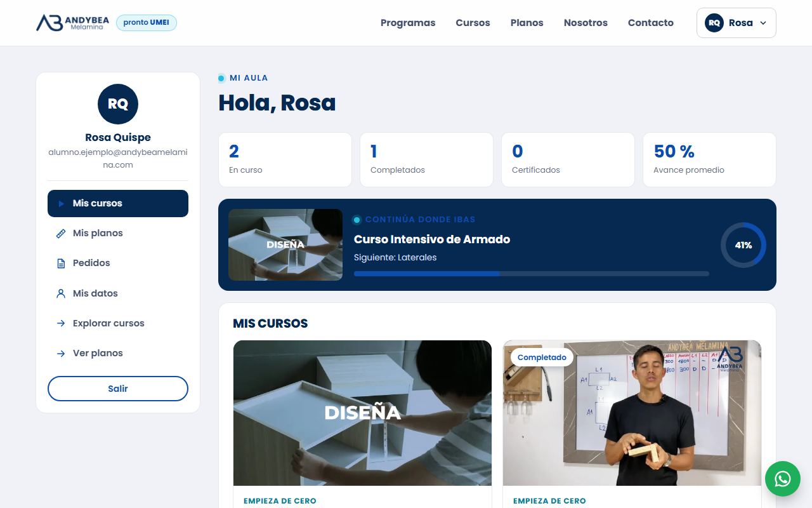Go to the Contacto page
The width and height of the screenshot is (812, 508).
(651, 23)
